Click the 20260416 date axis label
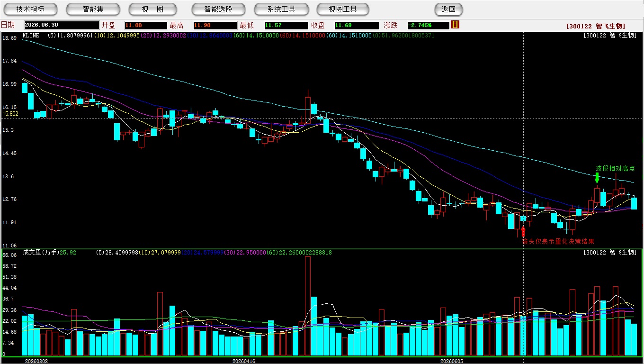644x364 pixels. coord(243,361)
